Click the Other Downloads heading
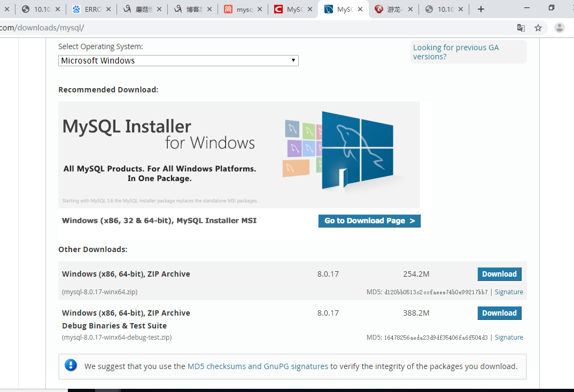 click(93, 249)
